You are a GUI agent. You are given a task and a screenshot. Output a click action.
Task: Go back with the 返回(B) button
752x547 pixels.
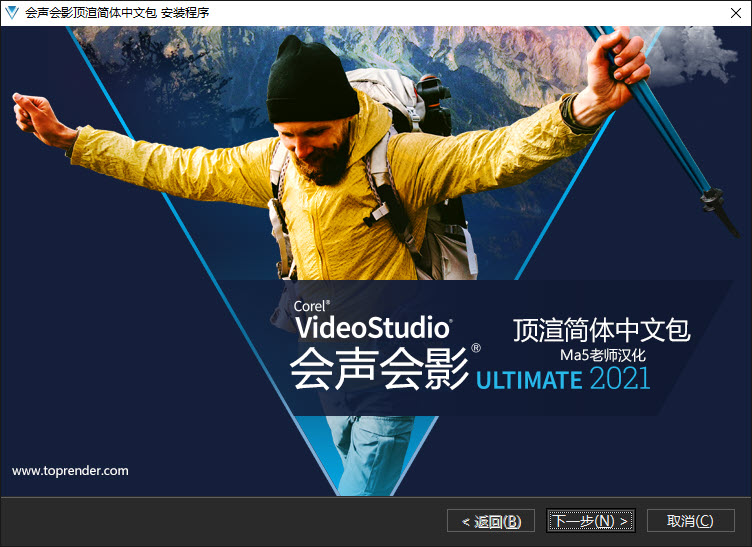click(491, 521)
